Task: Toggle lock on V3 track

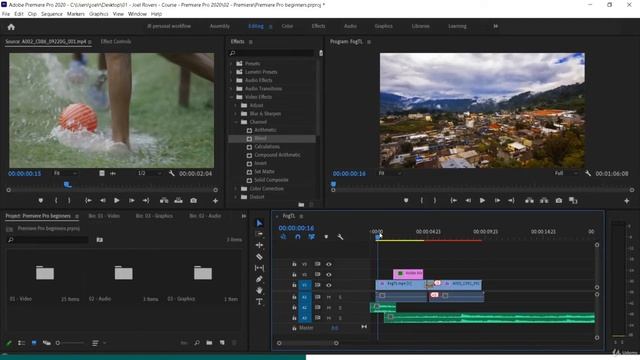Action: (x=294, y=264)
